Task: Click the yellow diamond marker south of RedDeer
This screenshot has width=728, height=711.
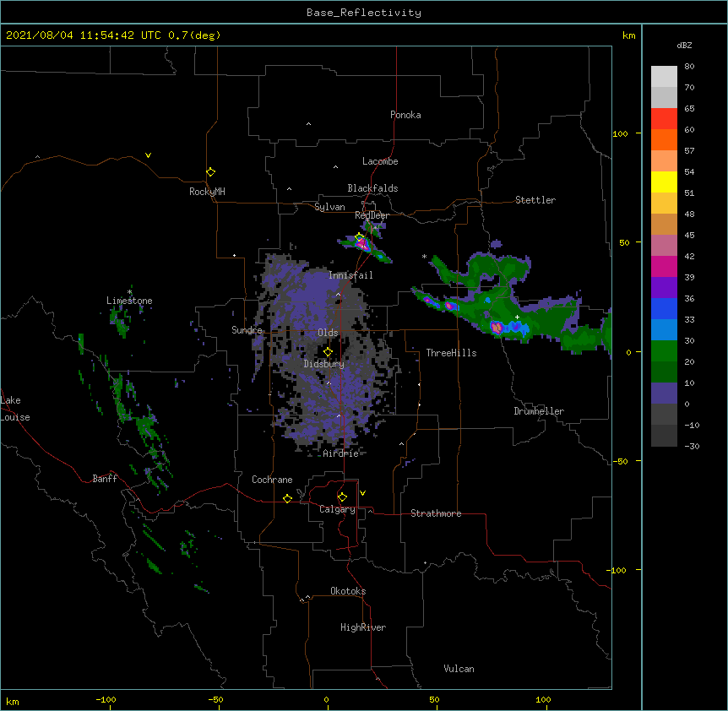Action: coord(360,237)
